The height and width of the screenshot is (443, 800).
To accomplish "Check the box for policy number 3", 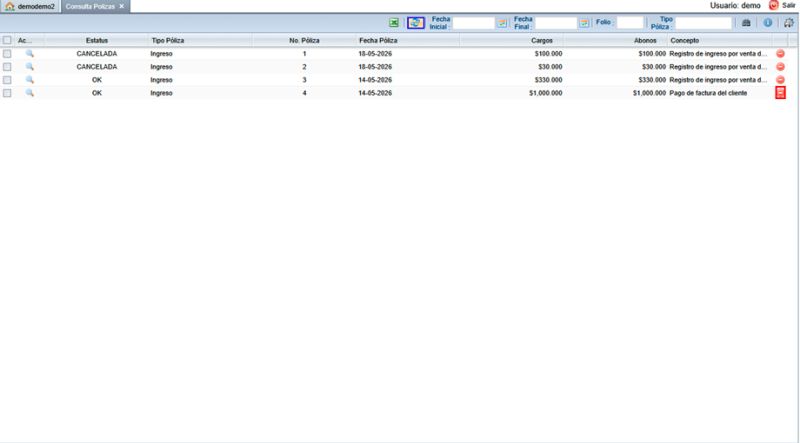I will pos(7,80).
